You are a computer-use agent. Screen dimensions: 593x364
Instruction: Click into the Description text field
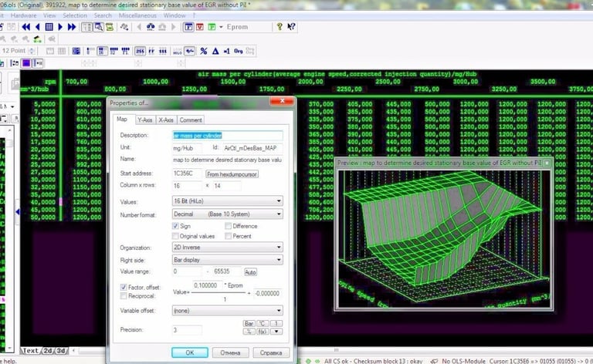228,136
